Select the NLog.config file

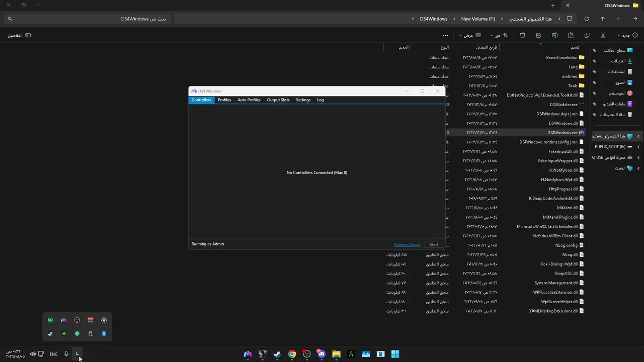tap(571, 245)
